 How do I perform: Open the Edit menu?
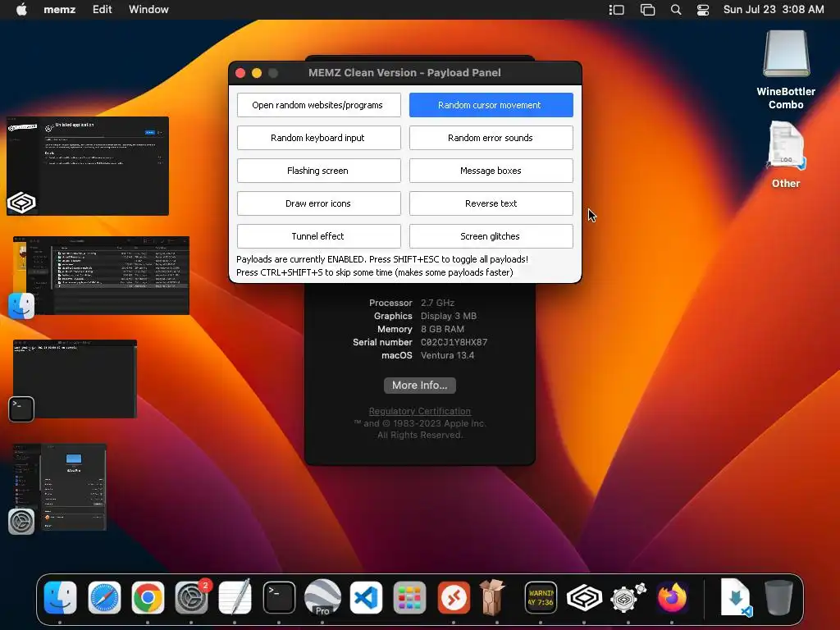102,10
